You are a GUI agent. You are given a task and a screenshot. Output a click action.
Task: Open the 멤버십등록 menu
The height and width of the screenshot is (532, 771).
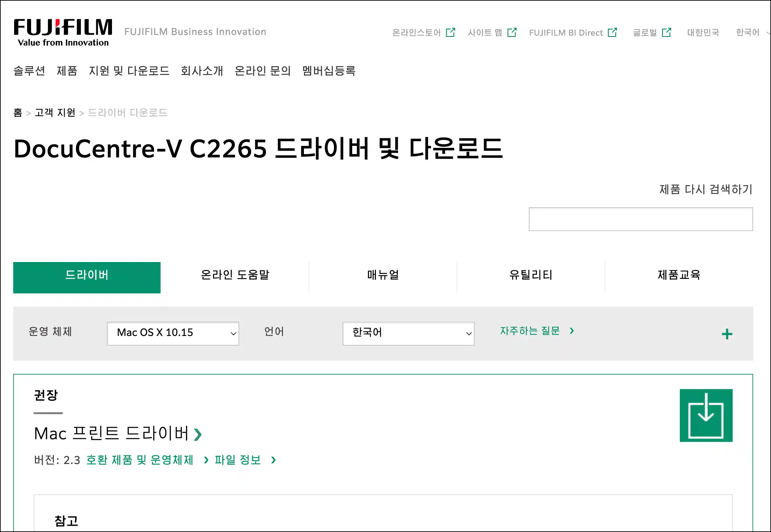tap(329, 71)
